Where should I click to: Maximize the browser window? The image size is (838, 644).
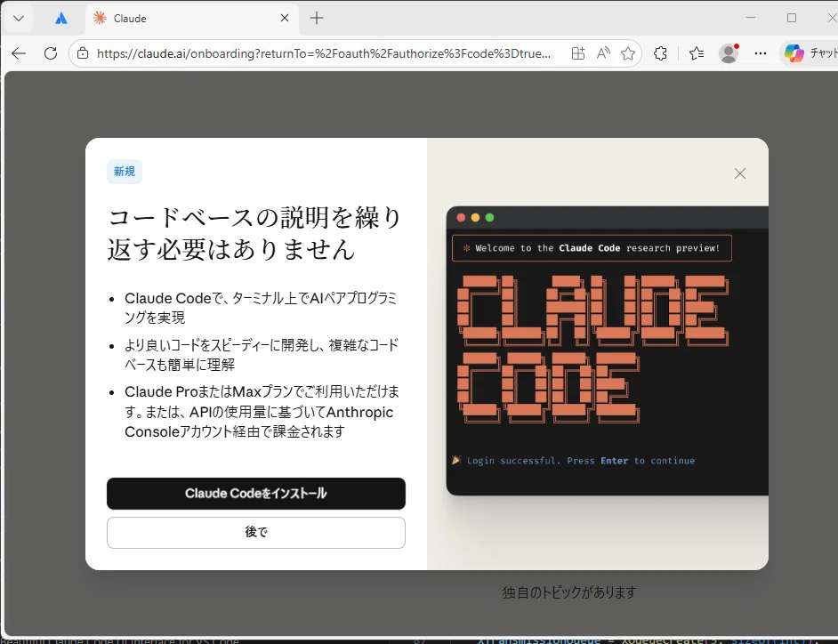[x=792, y=18]
